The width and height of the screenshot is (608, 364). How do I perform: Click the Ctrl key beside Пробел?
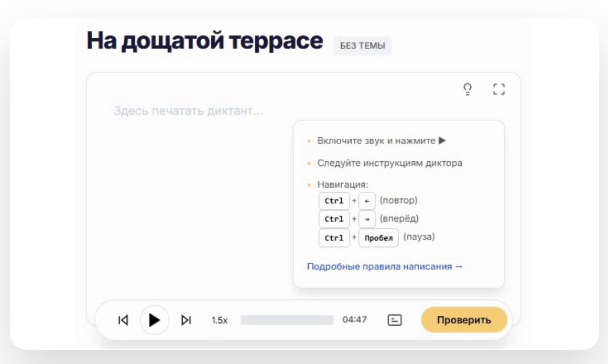[334, 238]
